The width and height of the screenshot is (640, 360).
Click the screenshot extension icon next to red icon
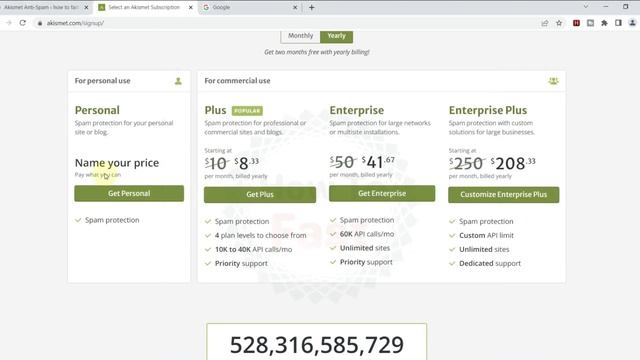[x=590, y=23]
